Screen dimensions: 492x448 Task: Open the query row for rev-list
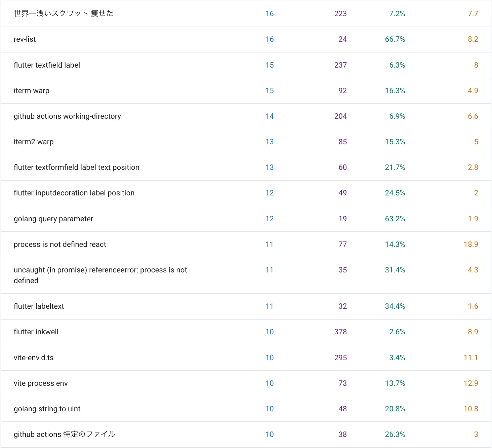tap(25, 39)
